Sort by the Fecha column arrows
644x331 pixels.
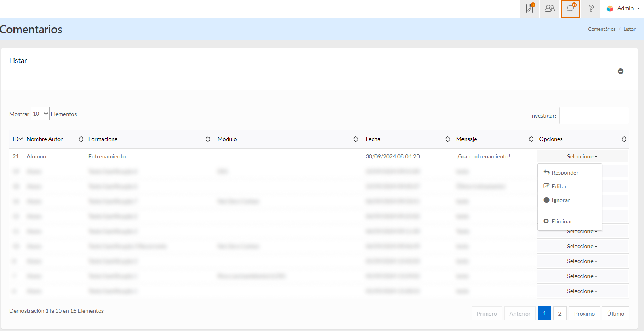pos(448,139)
